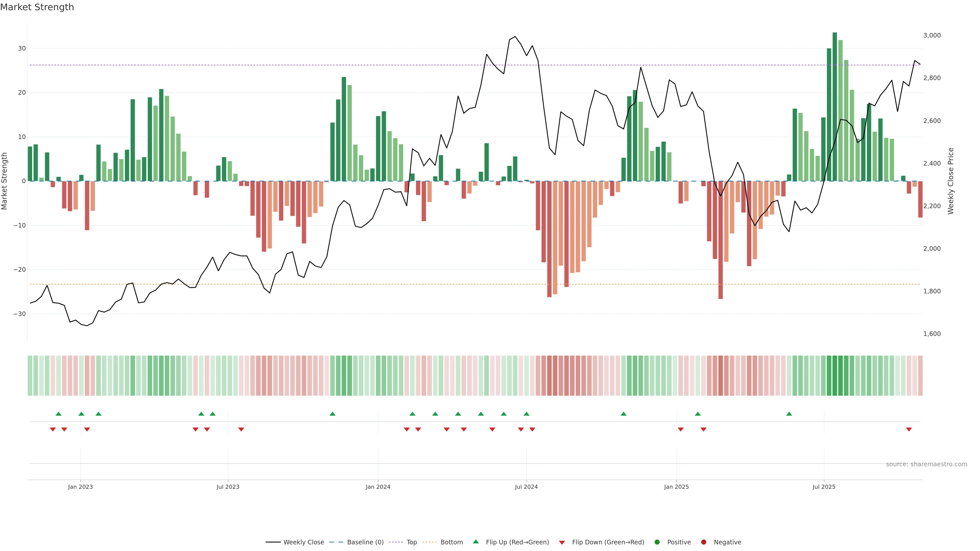Select the Jul 2024 x-axis label
This screenshot has width=980, height=551.
tap(526, 487)
